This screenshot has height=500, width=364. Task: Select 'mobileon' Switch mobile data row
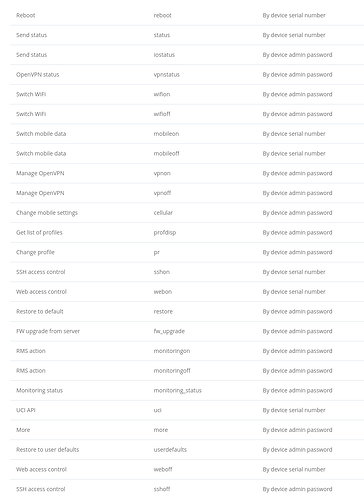coord(187,134)
